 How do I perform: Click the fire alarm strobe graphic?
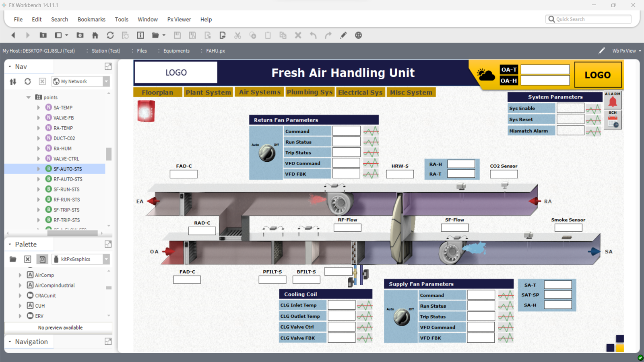coord(146,111)
